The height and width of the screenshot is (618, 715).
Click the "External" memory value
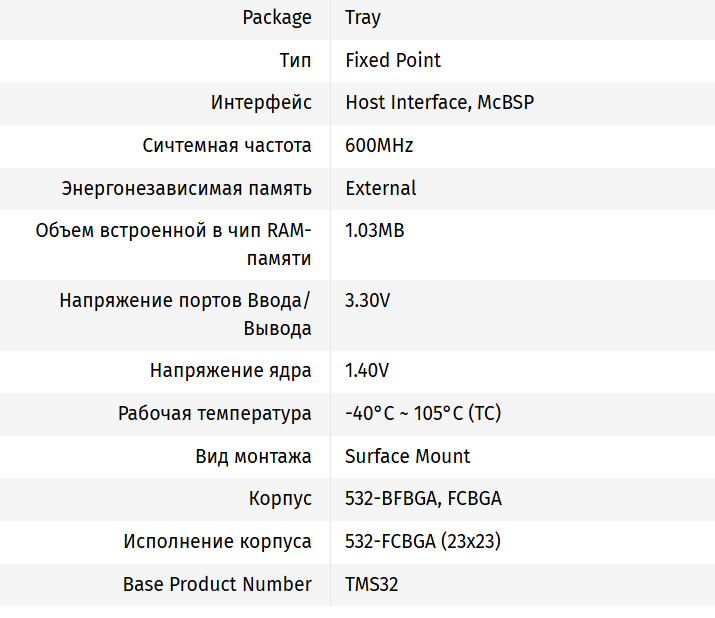[x=381, y=188]
